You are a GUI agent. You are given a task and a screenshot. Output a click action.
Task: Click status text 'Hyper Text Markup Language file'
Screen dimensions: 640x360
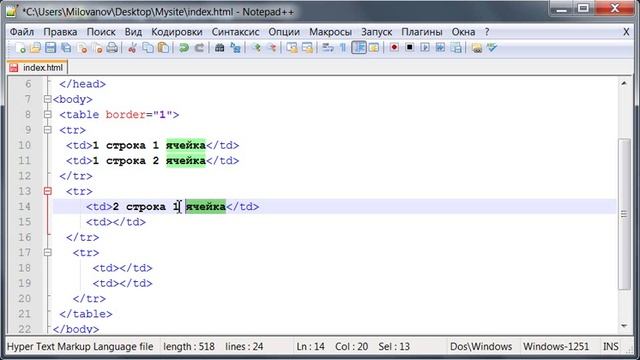(x=80, y=347)
